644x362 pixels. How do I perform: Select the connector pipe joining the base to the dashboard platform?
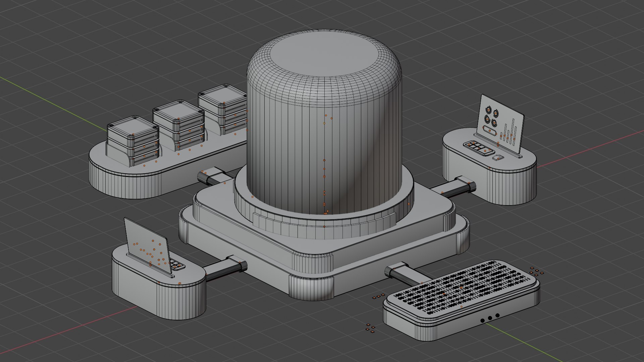(453, 188)
